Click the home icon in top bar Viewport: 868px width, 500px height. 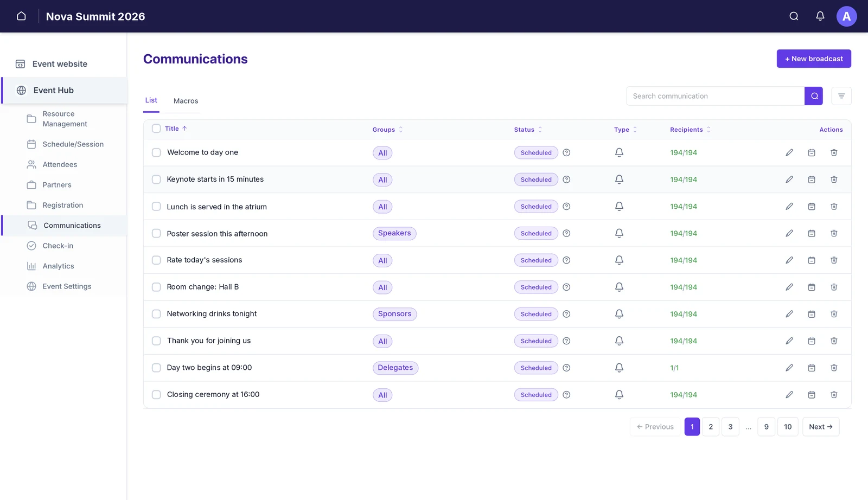21,16
